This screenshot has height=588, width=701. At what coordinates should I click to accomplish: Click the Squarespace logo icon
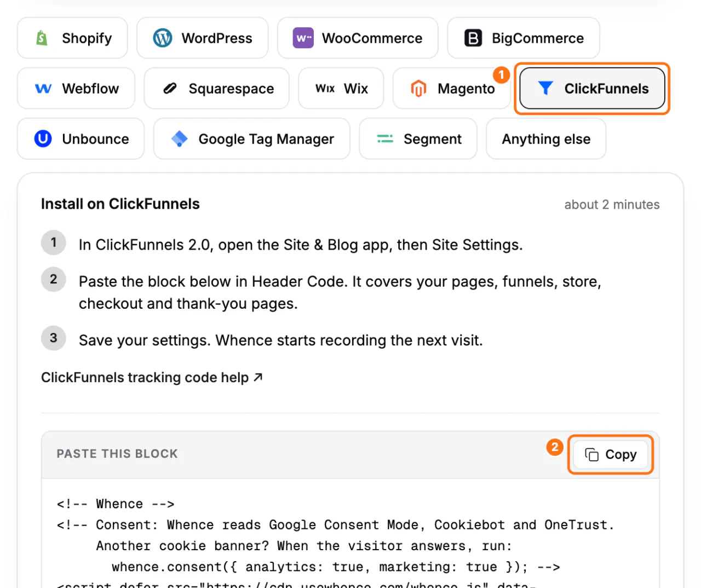tap(170, 88)
